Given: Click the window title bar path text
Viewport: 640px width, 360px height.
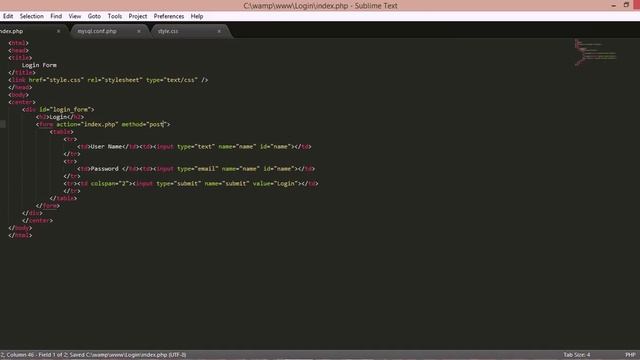Looking at the screenshot, I should click(x=320, y=6).
